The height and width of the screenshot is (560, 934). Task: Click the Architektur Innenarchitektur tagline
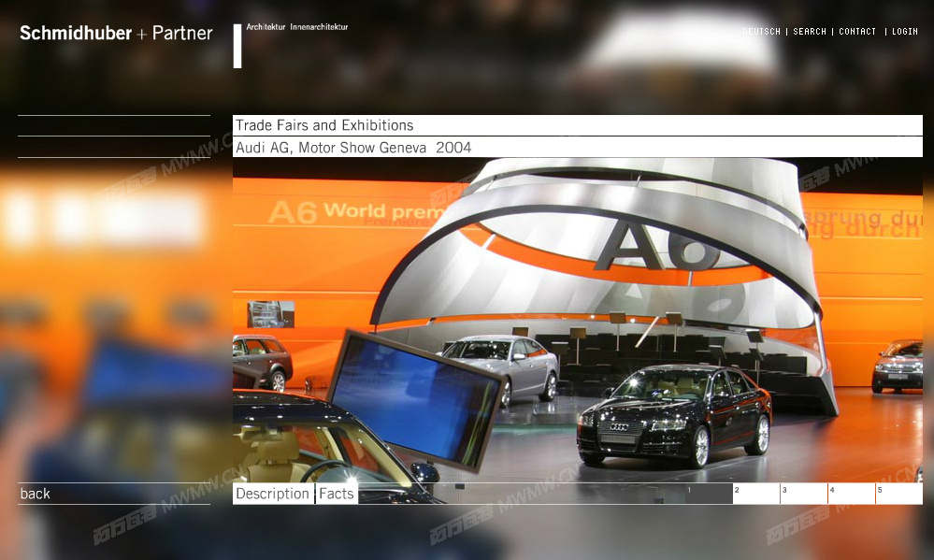click(x=297, y=27)
